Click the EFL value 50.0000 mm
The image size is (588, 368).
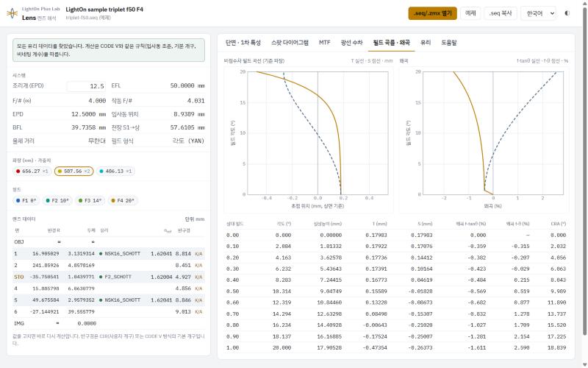point(187,86)
